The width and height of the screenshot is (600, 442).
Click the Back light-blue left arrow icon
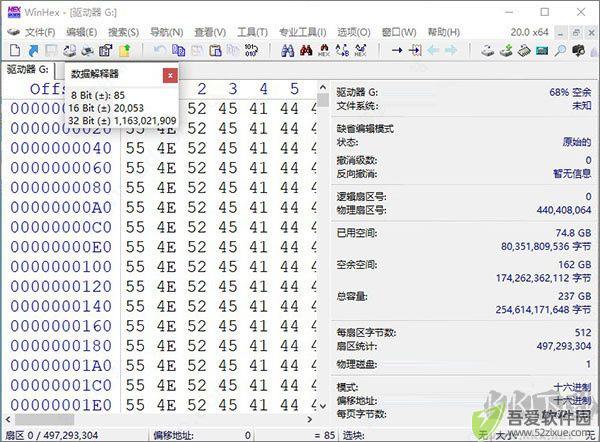pos(434,50)
